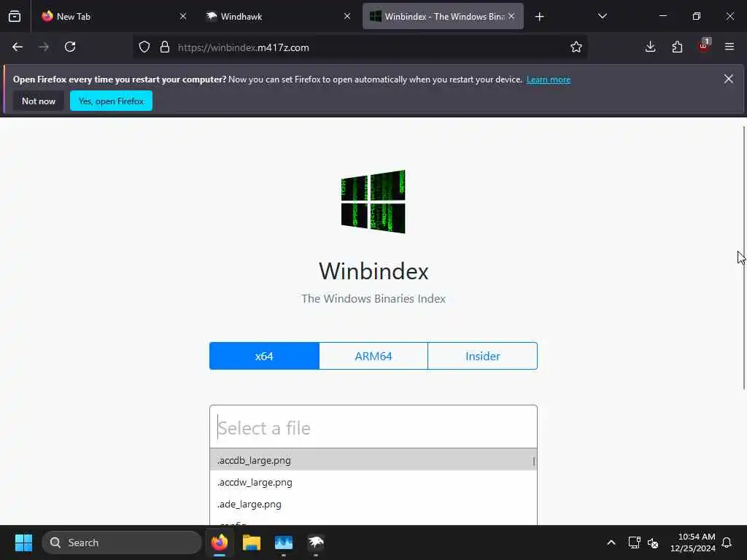
Task: Switch to the New Tab tab
Action: [113, 17]
